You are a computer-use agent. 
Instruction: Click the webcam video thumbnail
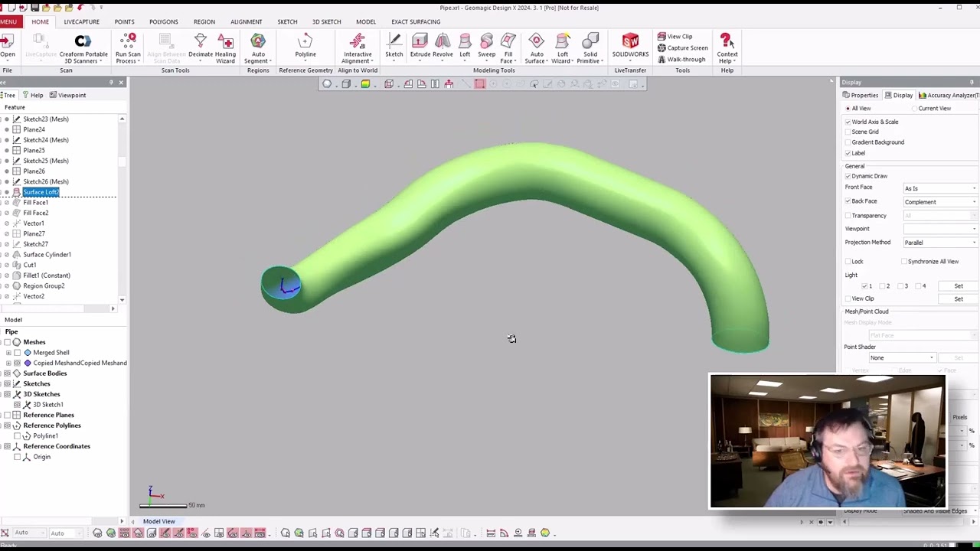[828, 442]
